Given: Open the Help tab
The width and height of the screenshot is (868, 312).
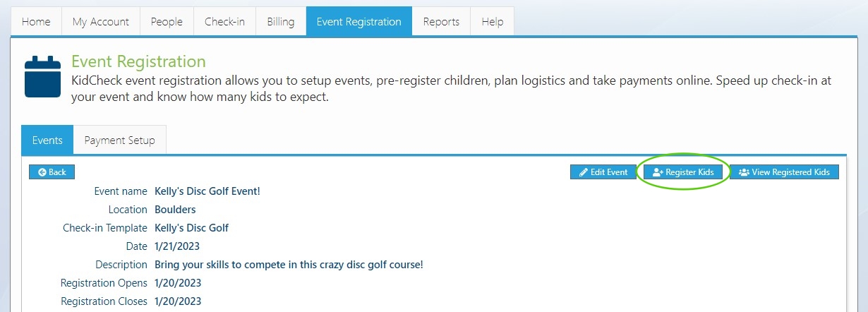Looking at the screenshot, I should [493, 21].
